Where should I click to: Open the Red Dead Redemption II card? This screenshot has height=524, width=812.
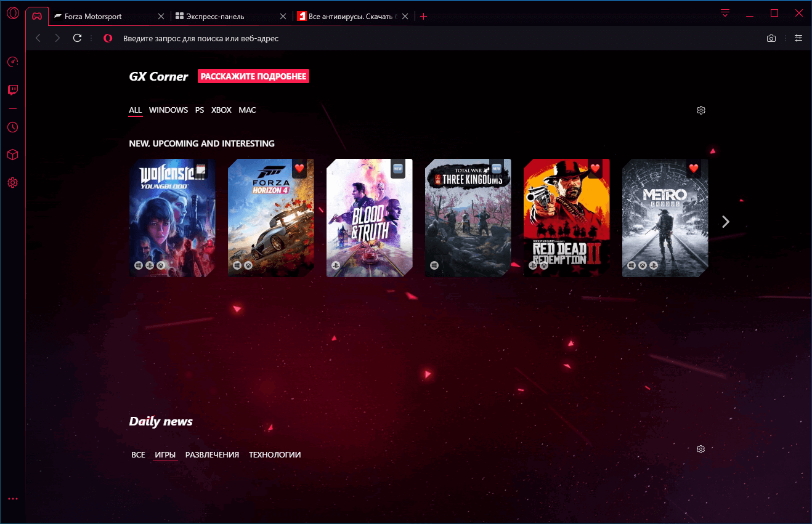tap(567, 218)
